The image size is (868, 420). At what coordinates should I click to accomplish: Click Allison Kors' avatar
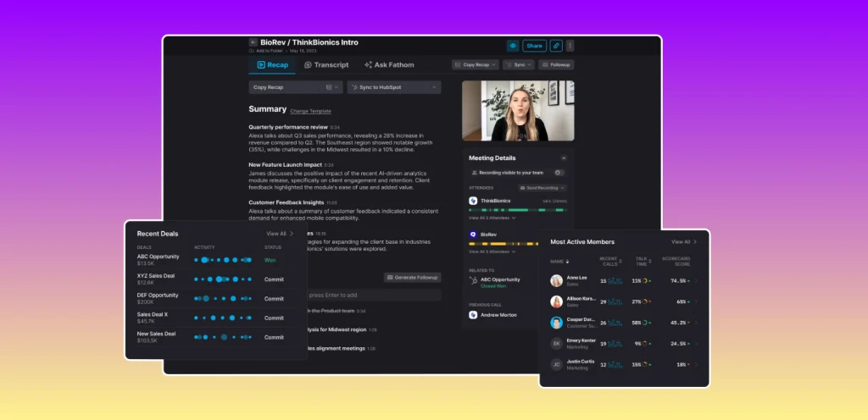[x=556, y=301]
